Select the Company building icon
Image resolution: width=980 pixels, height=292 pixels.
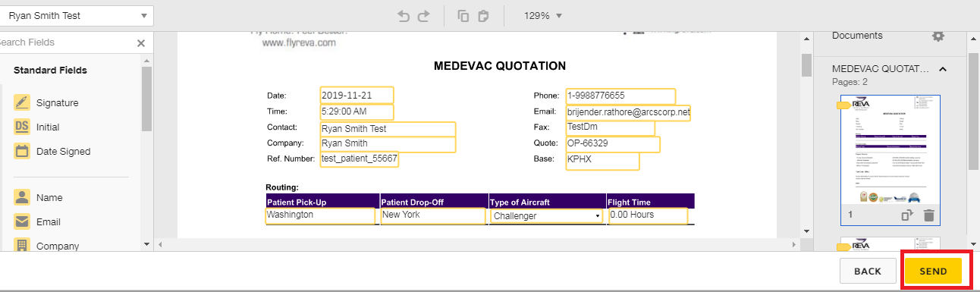pyautogui.click(x=22, y=245)
